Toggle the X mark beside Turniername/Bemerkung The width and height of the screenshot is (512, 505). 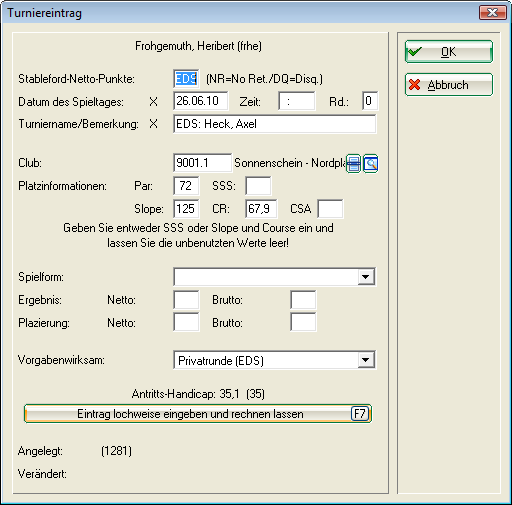point(153,124)
